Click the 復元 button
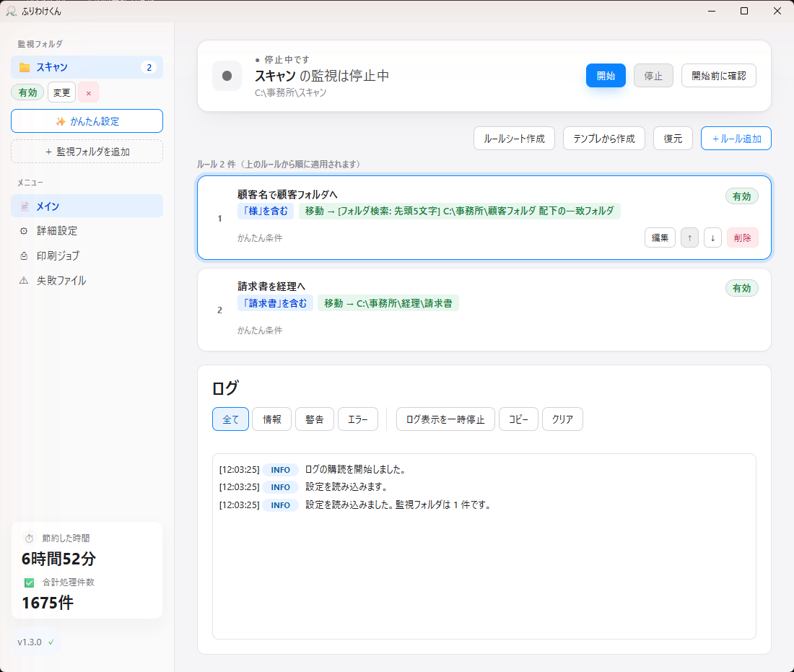 673,139
